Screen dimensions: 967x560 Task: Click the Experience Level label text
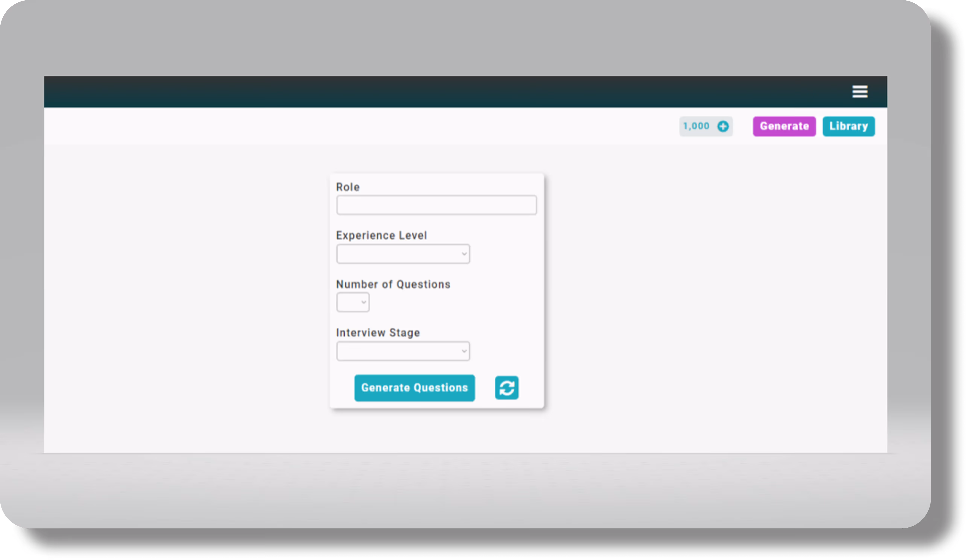pos(381,236)
